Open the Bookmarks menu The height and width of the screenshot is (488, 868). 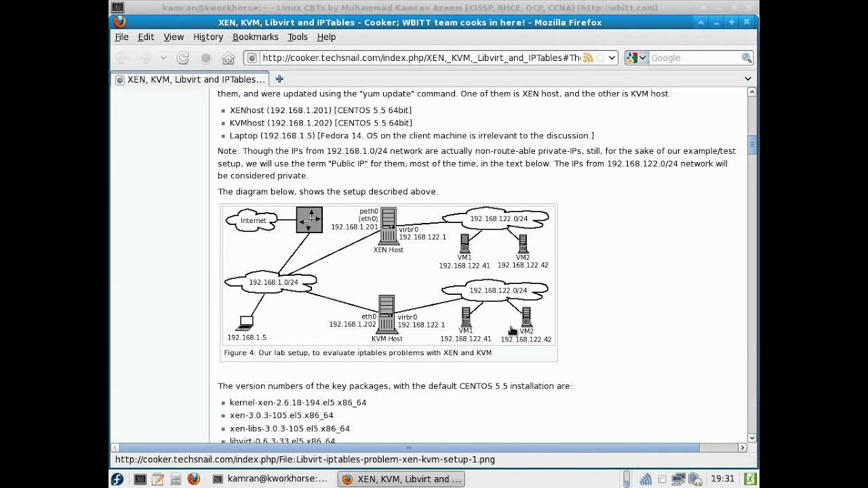point(256,37)
